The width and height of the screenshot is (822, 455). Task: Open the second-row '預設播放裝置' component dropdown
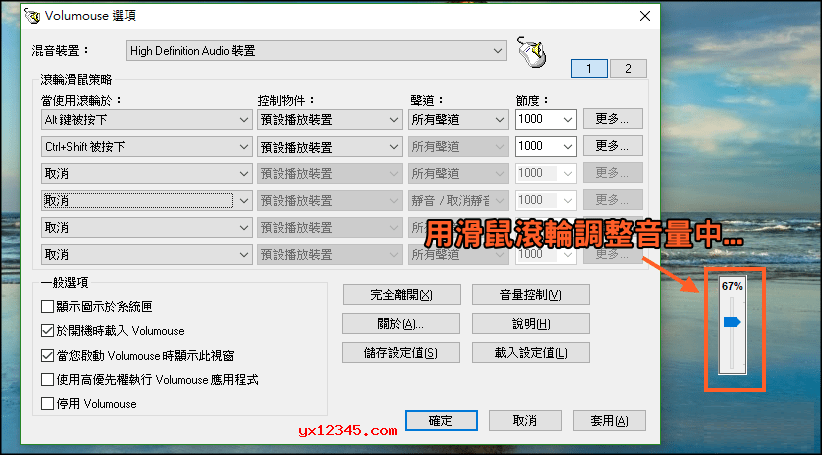330,147
